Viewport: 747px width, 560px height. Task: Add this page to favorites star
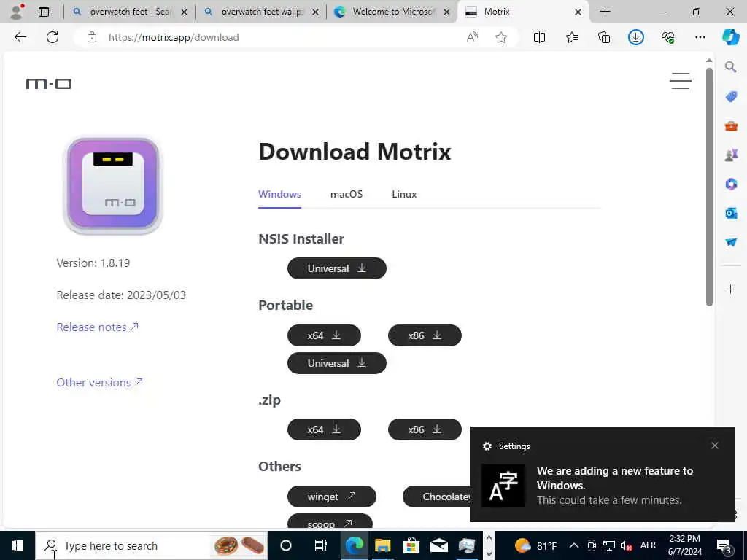(x=500, y=37)
